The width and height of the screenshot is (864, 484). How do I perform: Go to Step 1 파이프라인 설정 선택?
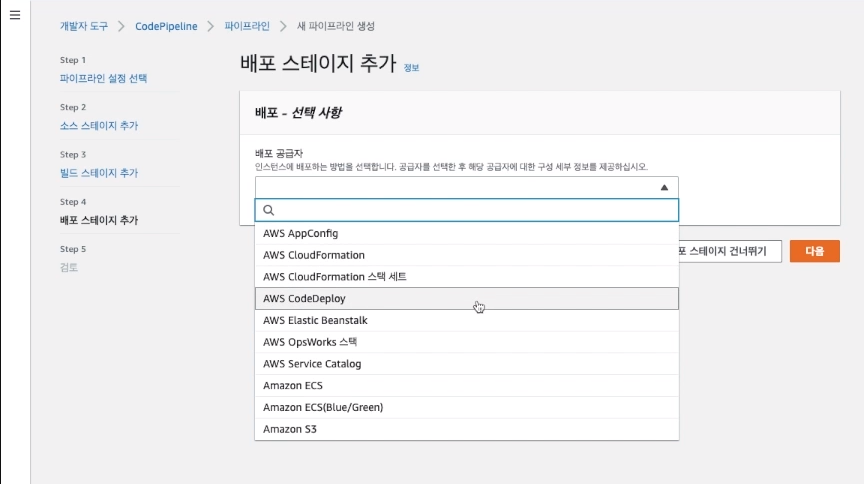[103, 78]
